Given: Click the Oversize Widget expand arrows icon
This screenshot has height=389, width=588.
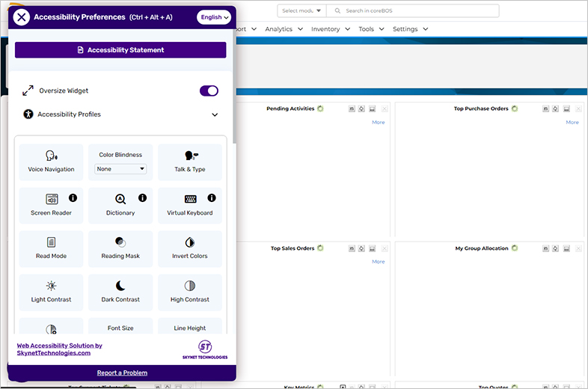Looking at the screenshot, I should pos(28,91).
